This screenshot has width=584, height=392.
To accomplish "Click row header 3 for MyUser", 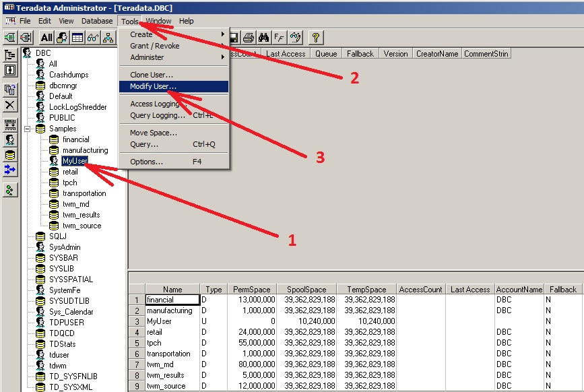I will point(137,321).
